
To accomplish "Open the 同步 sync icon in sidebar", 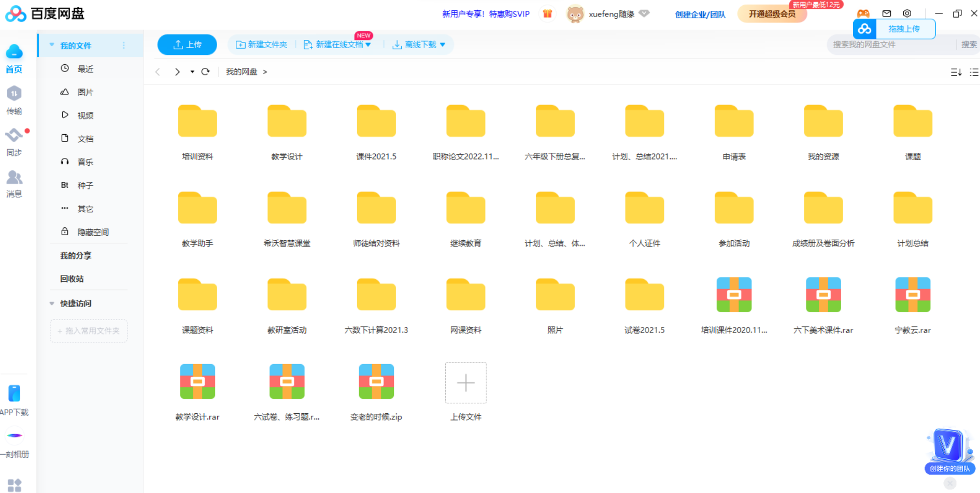I will click(14, 136).
